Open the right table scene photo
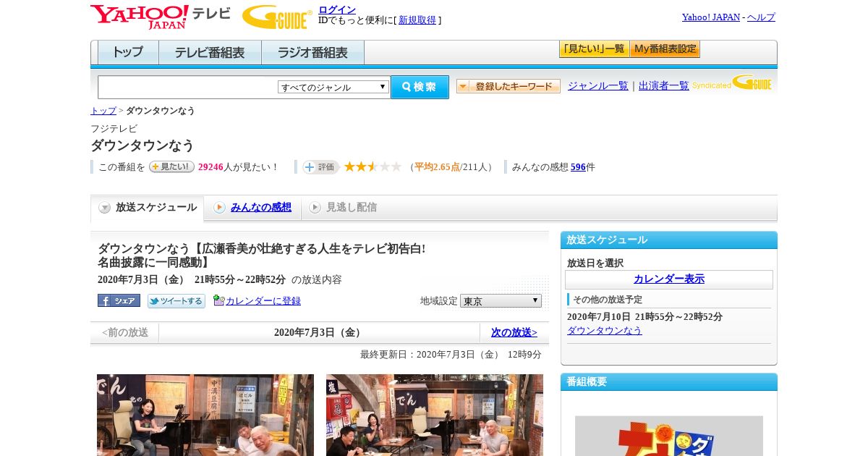 [x=435, y=415]
